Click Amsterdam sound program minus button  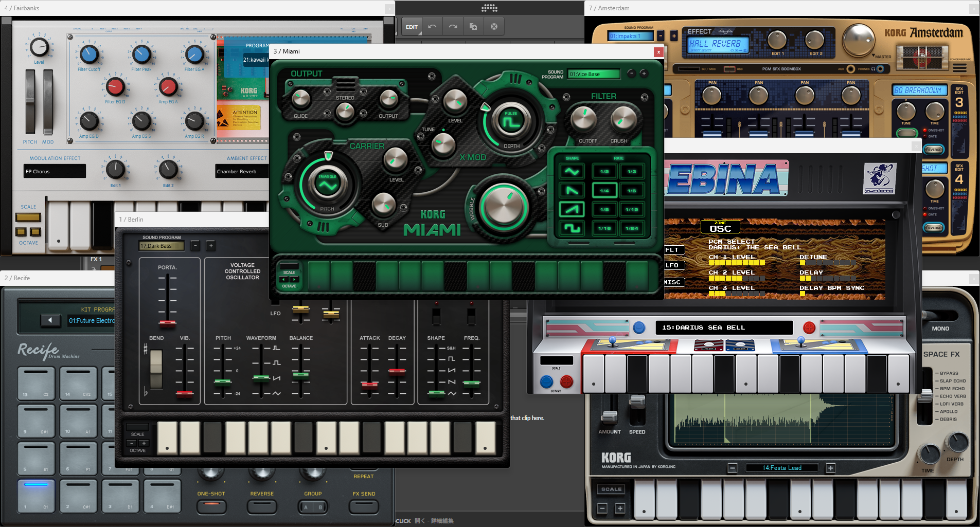[x=661, y=36]
